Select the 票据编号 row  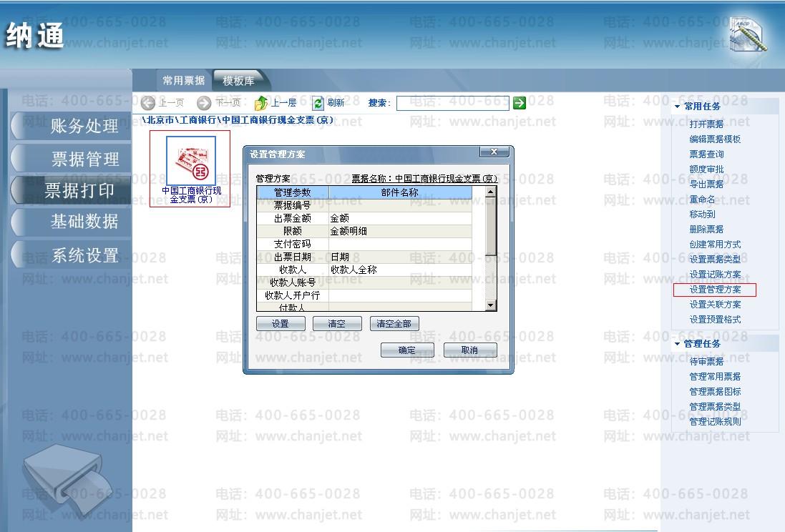click(364, 205)
